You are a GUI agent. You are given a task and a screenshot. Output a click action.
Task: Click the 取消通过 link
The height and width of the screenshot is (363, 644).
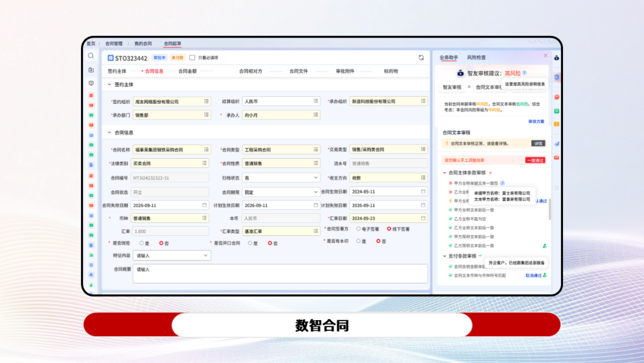point(534,275)
